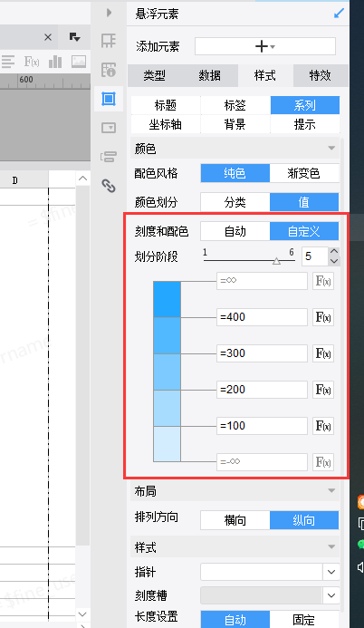
Task: Open the 指针 color dropdown
Action: (x=331, y=572)
